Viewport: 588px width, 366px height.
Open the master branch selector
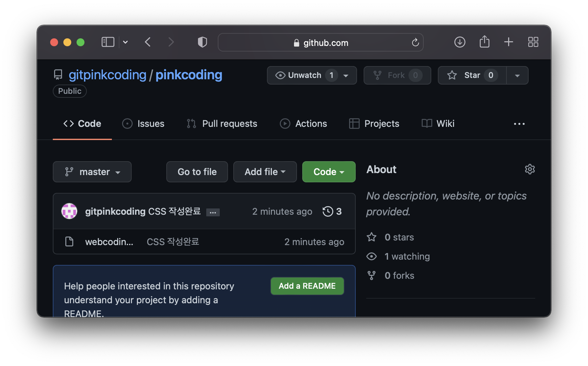[x=92, y=172]
